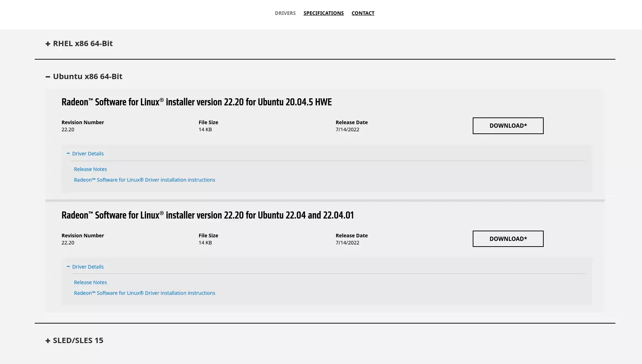Open Release Notes for Ubuntu 22.04
This screenshot has width=642, height=364.
pos(90,282)
